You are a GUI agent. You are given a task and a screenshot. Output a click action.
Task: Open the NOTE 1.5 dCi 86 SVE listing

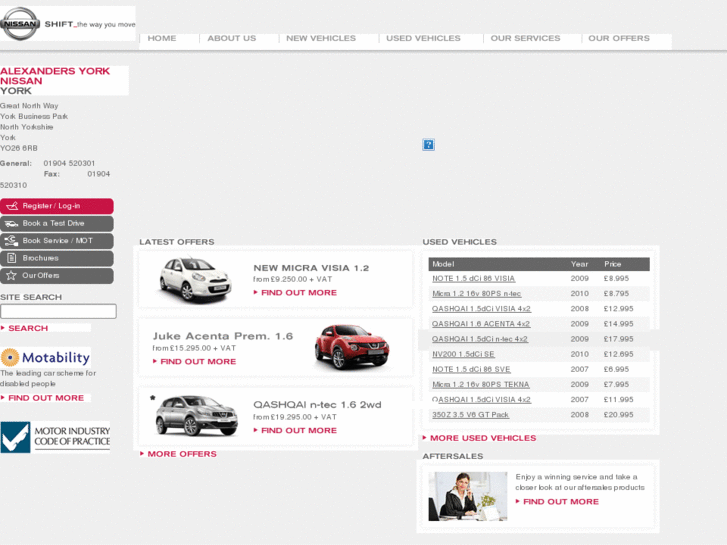click(x=471, y=370)
